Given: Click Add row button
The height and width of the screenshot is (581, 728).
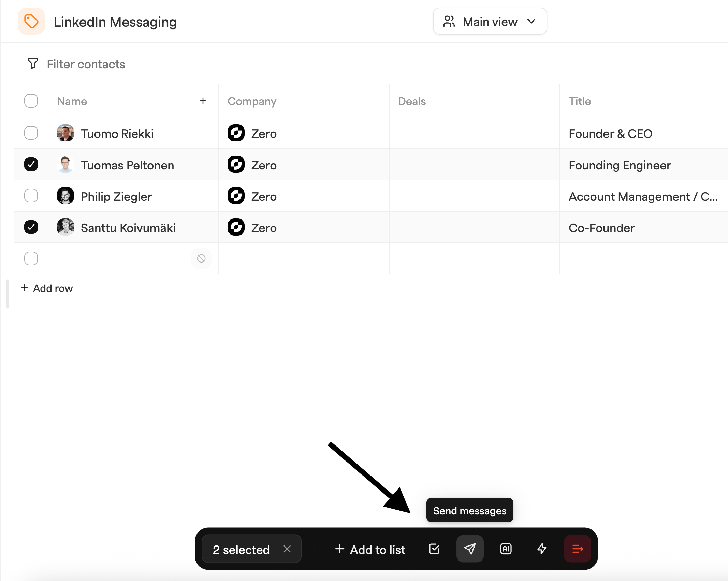Looking at the screenshot, I should pyautogui.click(x=47, y=288).
